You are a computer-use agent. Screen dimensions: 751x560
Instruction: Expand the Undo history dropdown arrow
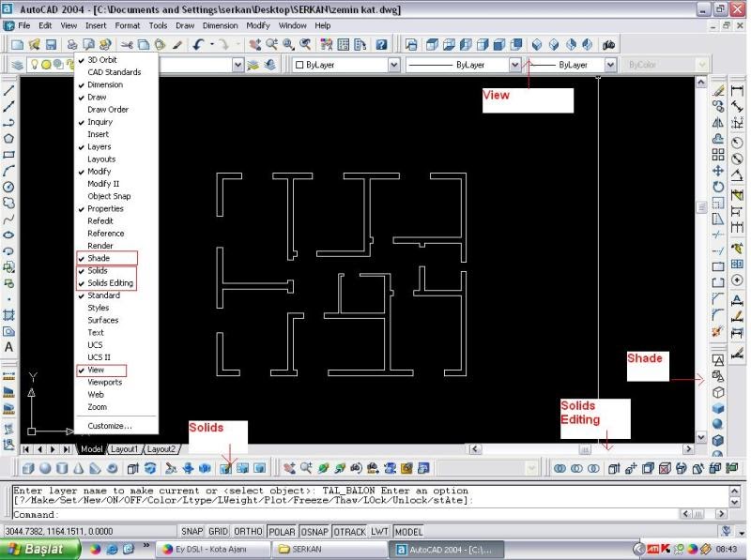[212, 44]
